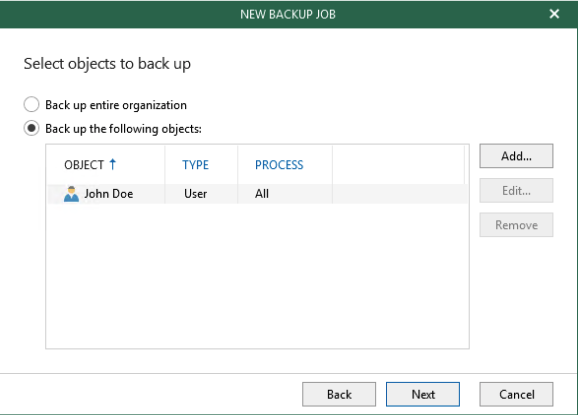This screenshot has height=415, width=578.
Task: Select the John Doe row name
Action: click(109, 194)
